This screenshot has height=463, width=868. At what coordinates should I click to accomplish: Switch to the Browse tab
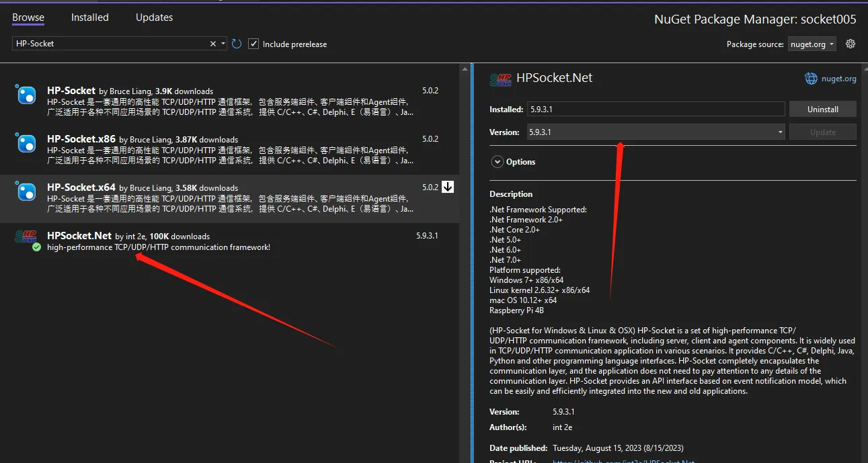tap(28, 17)
